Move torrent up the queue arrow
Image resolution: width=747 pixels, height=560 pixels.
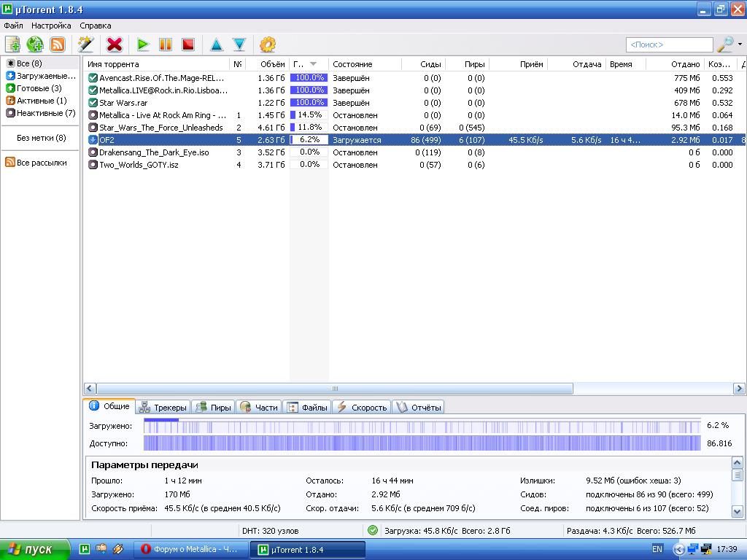(217, 44)
